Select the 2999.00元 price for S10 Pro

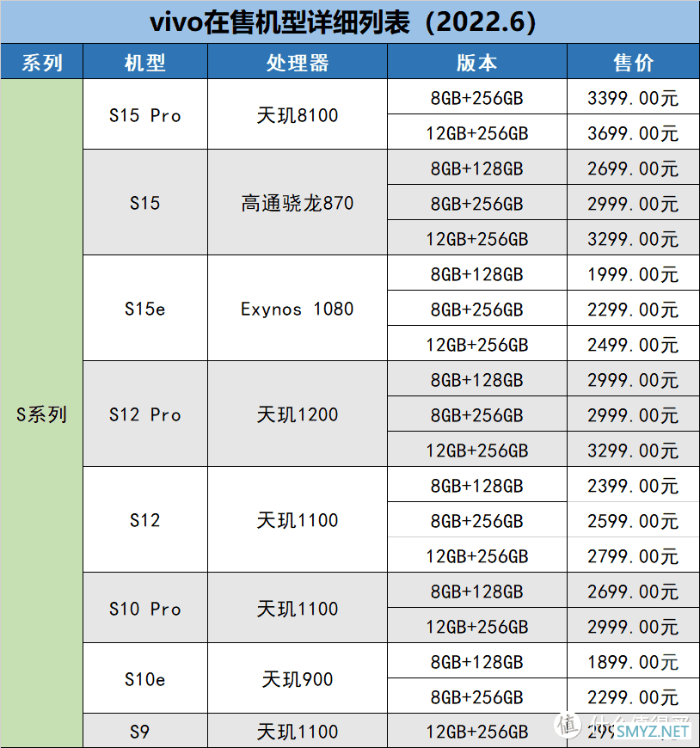[x=633, y=626]
